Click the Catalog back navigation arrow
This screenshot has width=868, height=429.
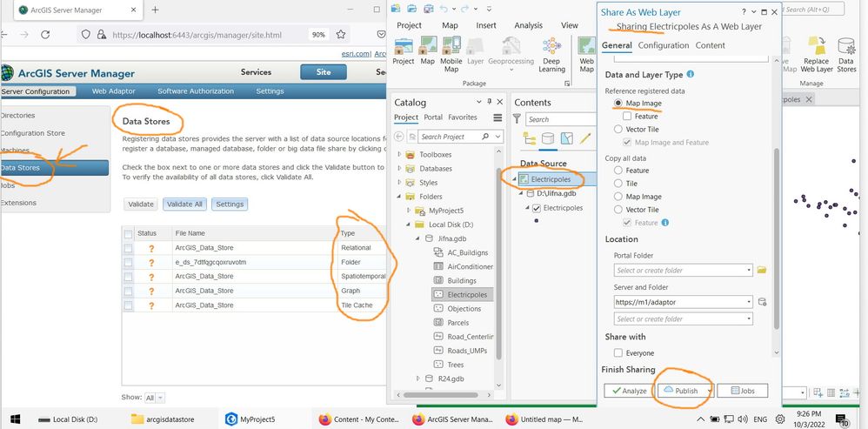tap(399, 136)
